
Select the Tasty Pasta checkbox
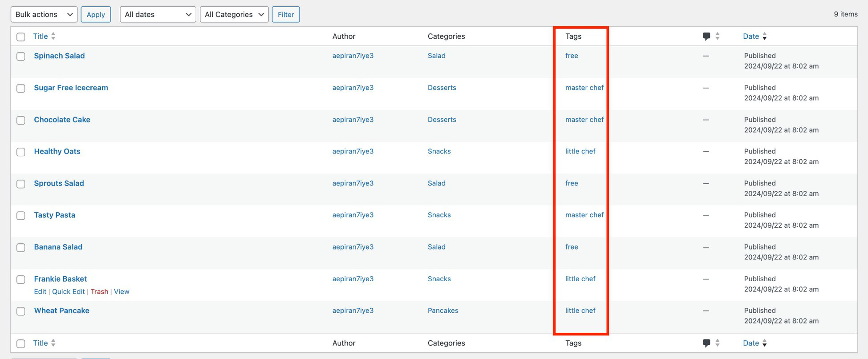click(21, 215)
